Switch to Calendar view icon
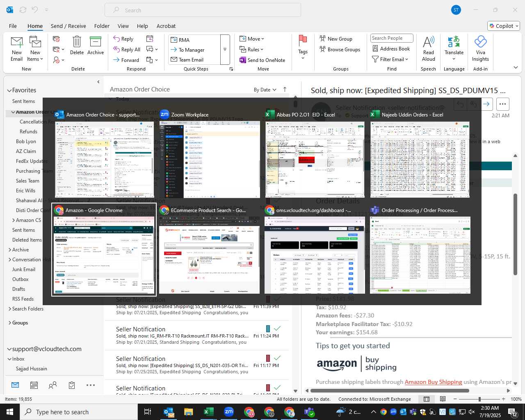525x420 pixels. (x=34, y=385)
